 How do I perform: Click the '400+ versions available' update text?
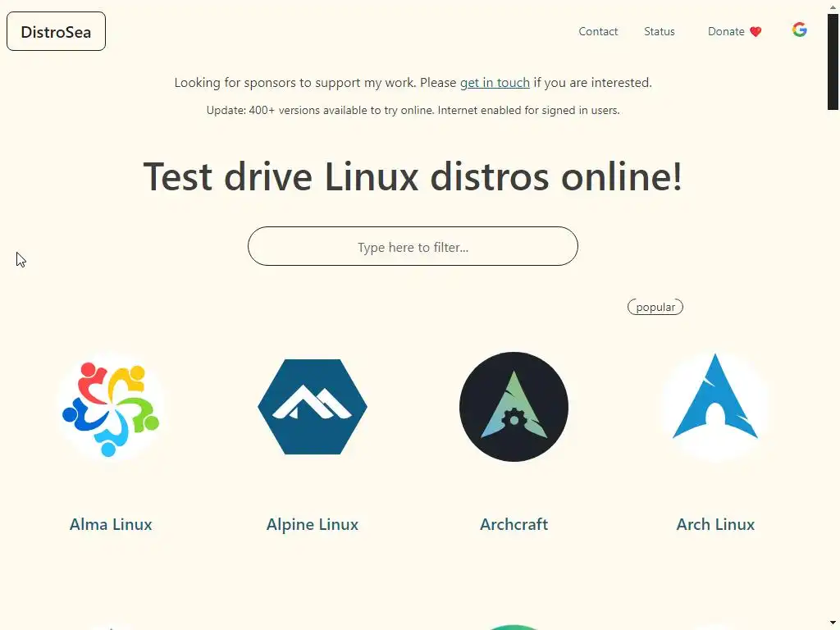coord(413,111)
